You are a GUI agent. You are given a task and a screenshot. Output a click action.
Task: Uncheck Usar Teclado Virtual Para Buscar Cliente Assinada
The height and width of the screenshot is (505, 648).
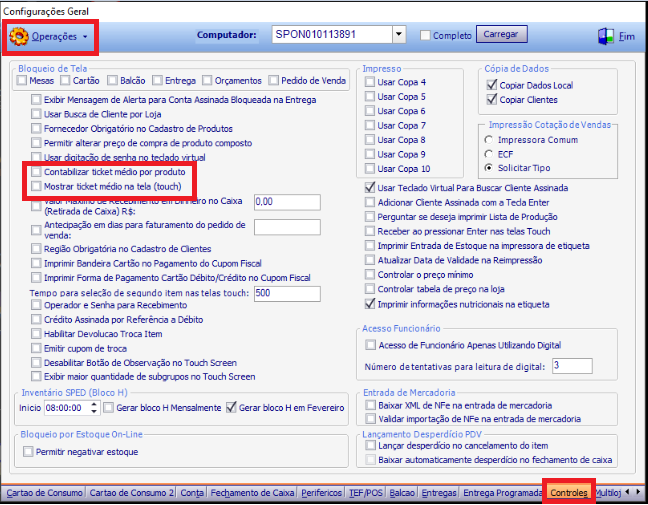[370, 188]
